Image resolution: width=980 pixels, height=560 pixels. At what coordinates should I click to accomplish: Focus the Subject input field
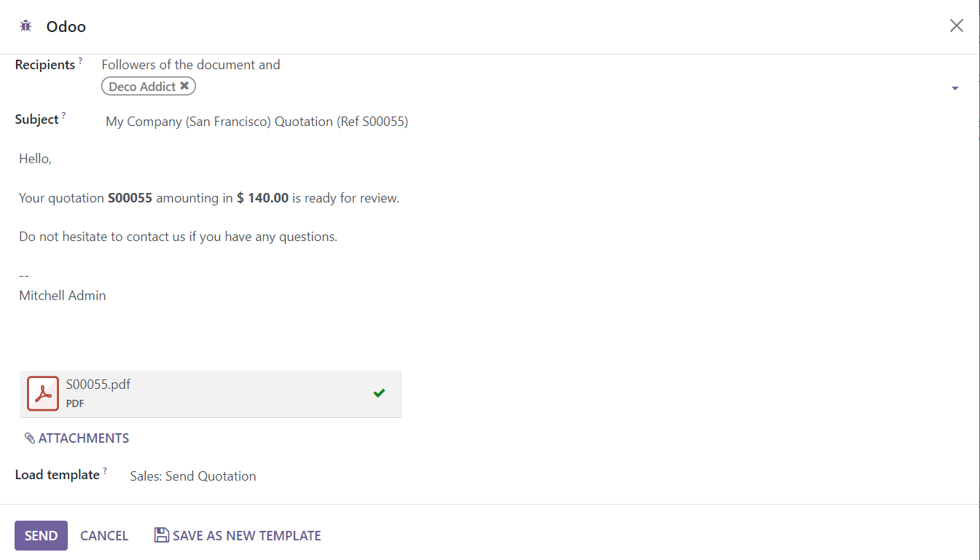coord(437,122)
